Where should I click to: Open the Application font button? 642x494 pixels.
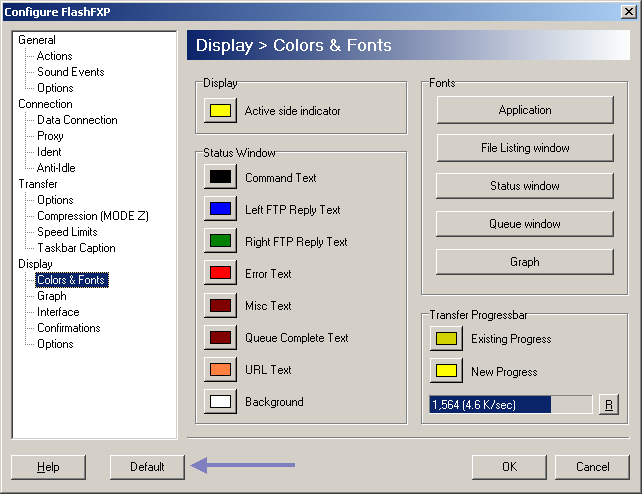[524, 110]
